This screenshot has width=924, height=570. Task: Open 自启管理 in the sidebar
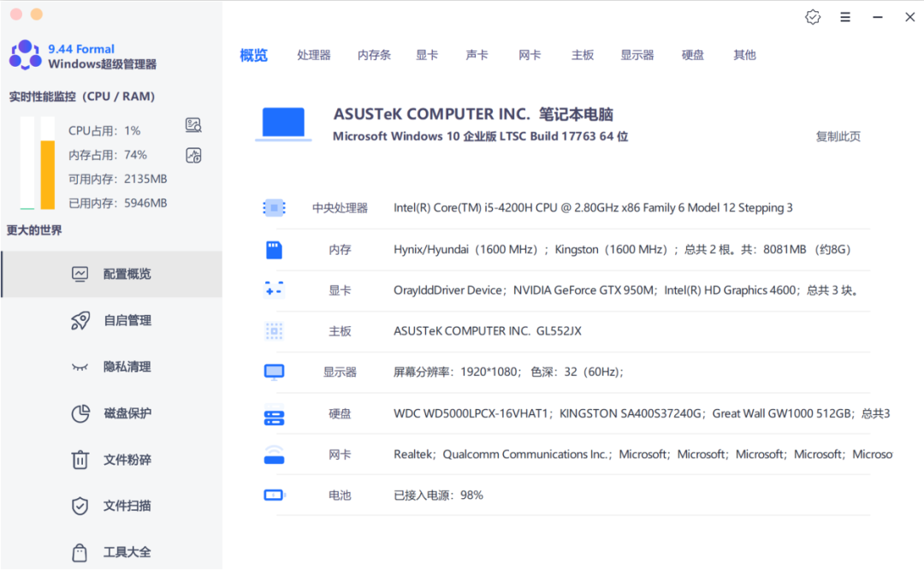(112, 321)
